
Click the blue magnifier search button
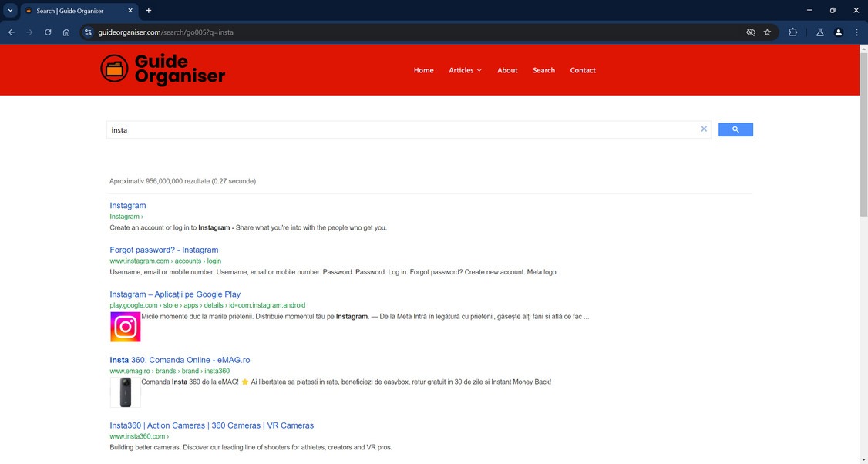tap(735, 129)
